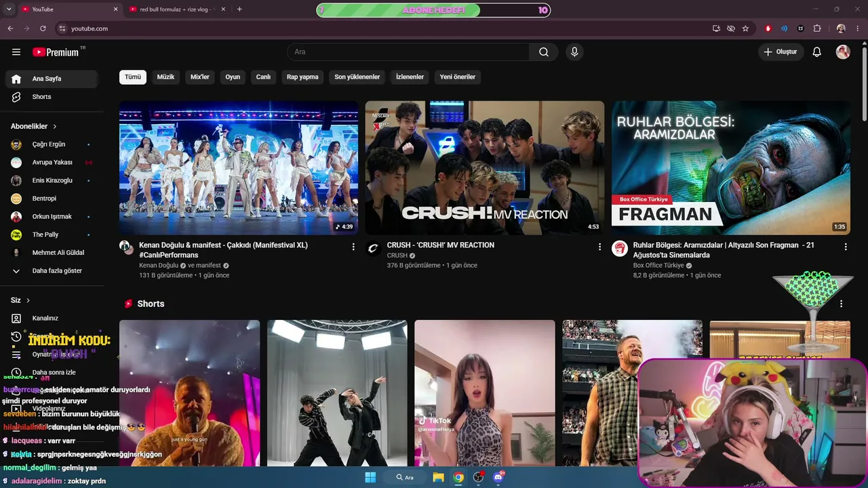Open the Kenan Doğulu channel avatar
Viewport: 868px width, 488px height.
126,247
